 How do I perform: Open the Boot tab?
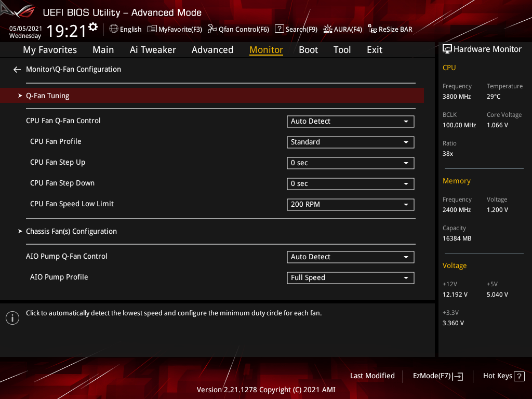309,50
